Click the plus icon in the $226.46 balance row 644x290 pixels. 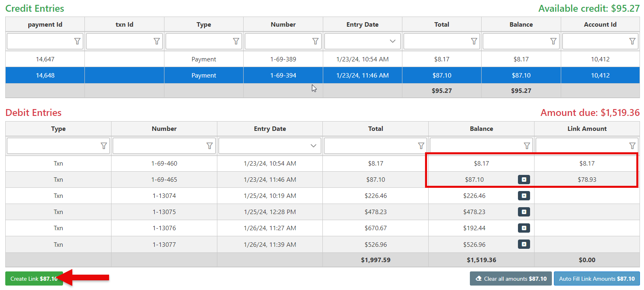click(x=524, y=196)
